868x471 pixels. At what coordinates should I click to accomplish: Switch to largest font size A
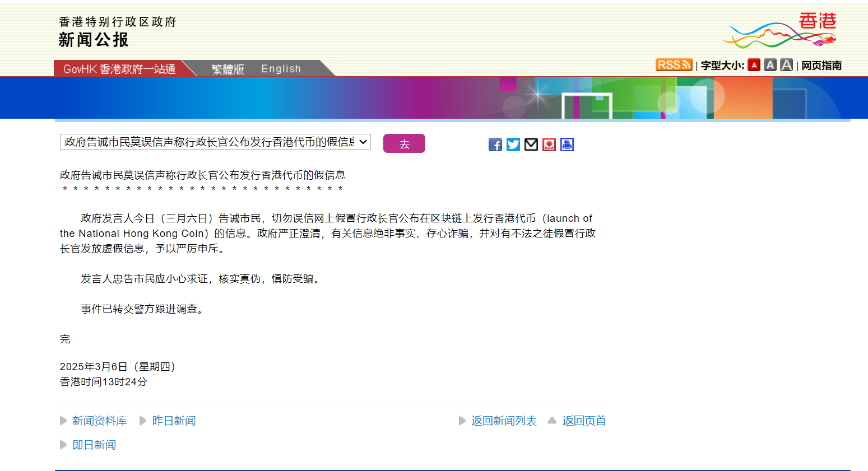[x=786, y=65]
